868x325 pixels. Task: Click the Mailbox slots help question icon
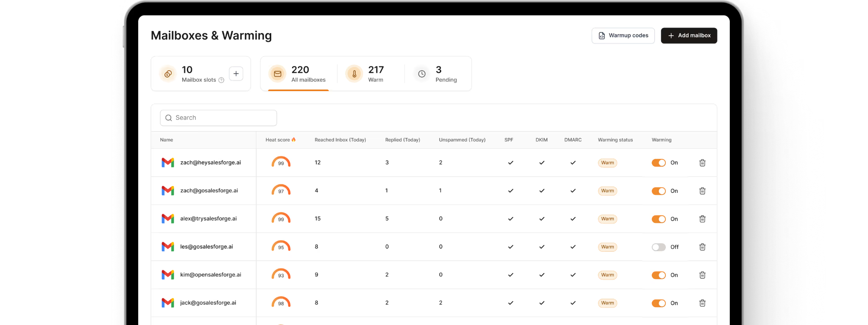pos(221,80)
